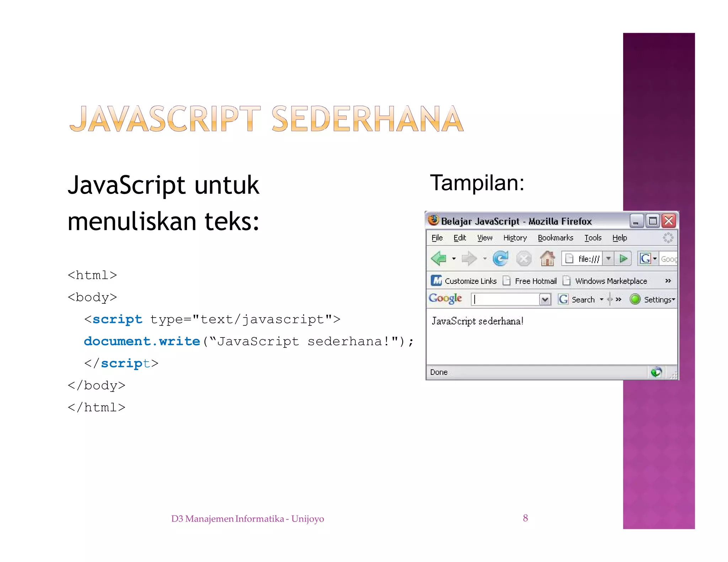Click the Firefox window resize grip

tap(673, 374)
